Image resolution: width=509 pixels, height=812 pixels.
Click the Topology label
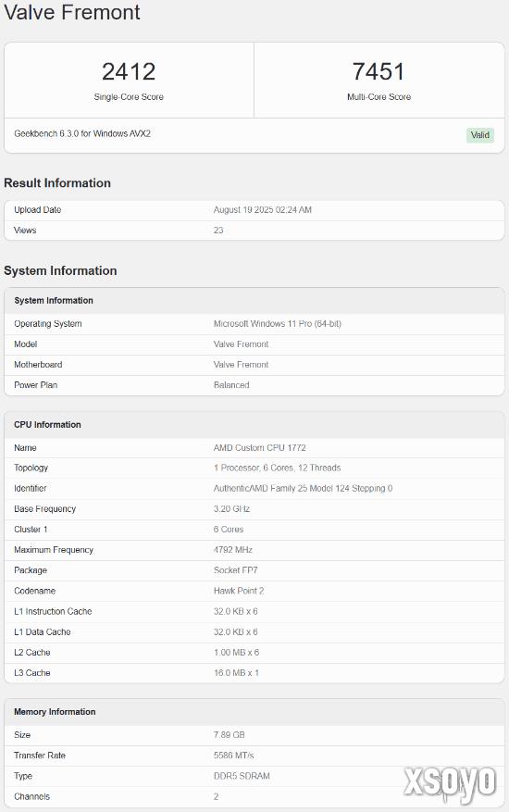click(31, 468)
